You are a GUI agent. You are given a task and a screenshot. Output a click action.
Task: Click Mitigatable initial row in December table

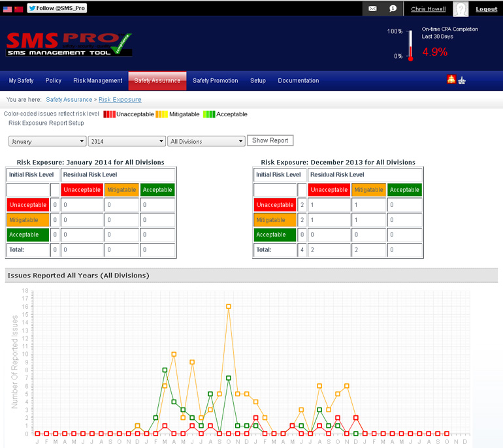coord(275,220)
